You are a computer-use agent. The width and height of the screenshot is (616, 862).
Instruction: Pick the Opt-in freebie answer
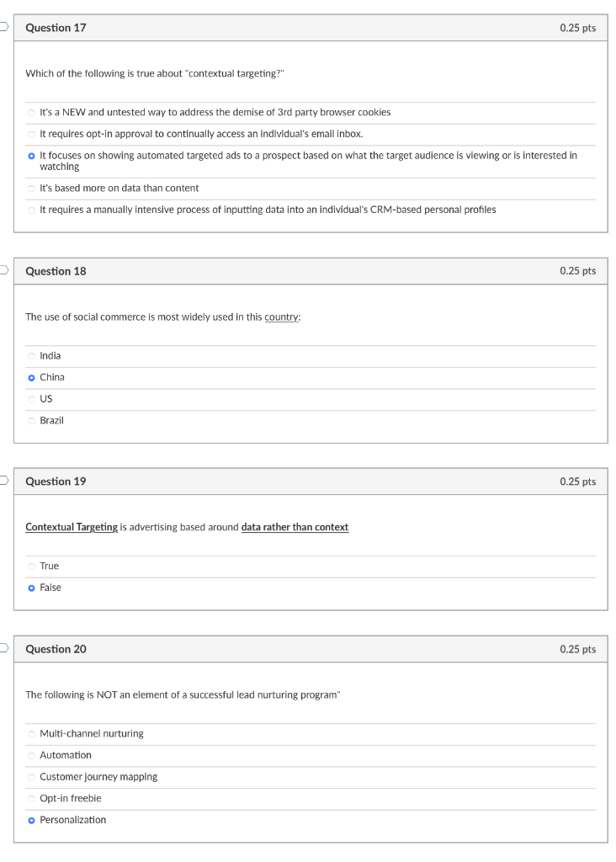point(32,799)
